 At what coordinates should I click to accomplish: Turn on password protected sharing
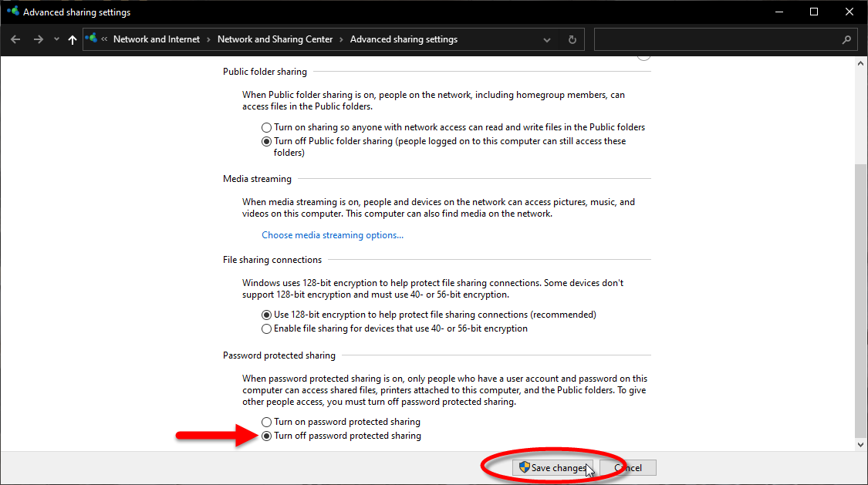[267, 422]
